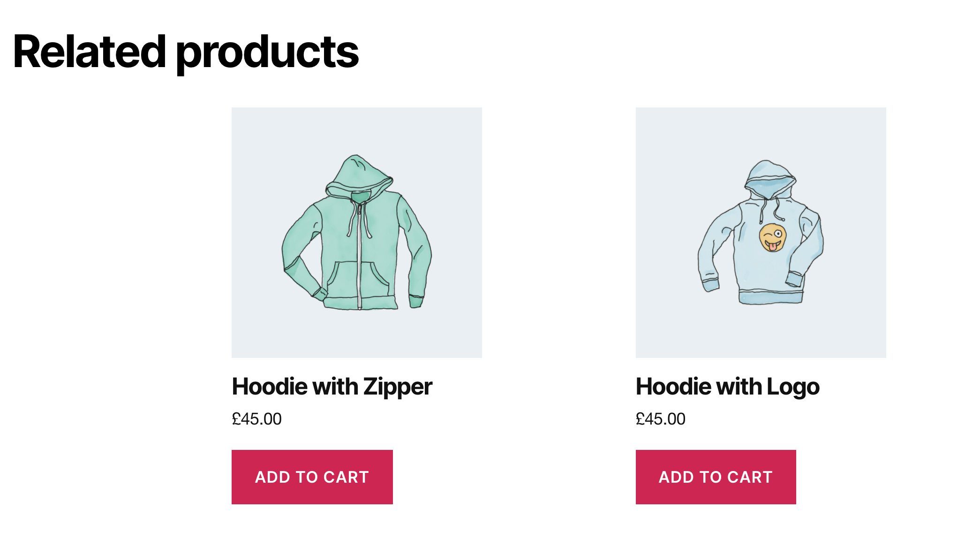The height and width of the screenshot is (547, 980).
Task: Click the word "Logo" in product title
Action: click(x=793, y=387)
